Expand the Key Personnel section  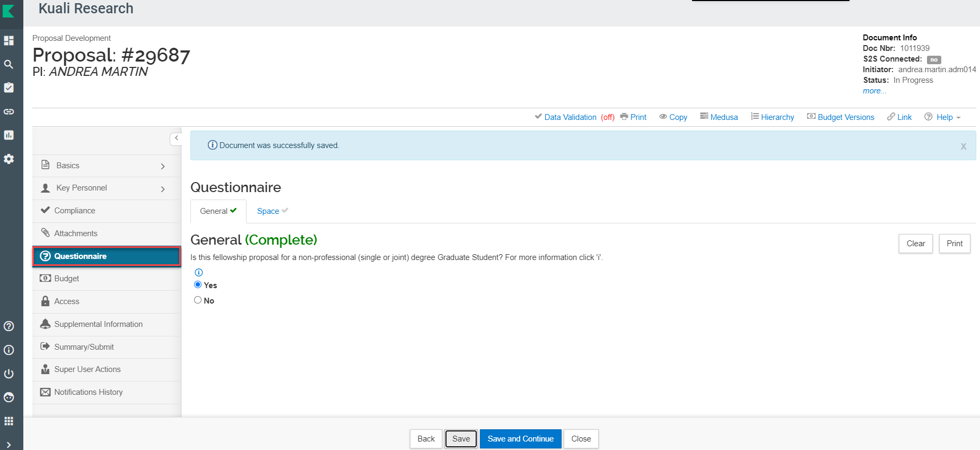[107, 188]
